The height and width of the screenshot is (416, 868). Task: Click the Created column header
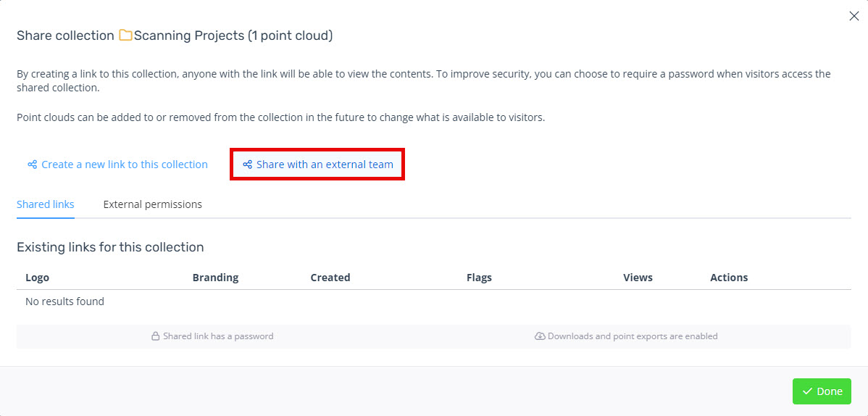pyautogui.click(x=330, y=278)
